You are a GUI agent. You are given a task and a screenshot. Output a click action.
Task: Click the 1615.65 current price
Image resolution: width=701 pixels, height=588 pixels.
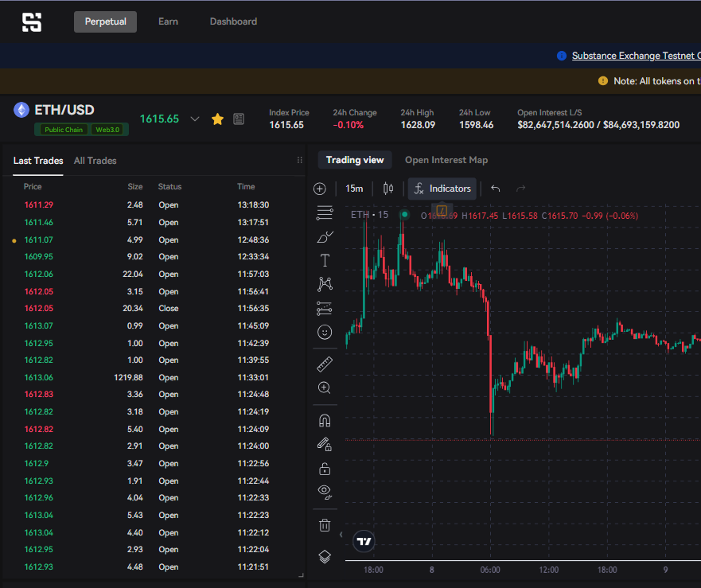click(159, 119)
